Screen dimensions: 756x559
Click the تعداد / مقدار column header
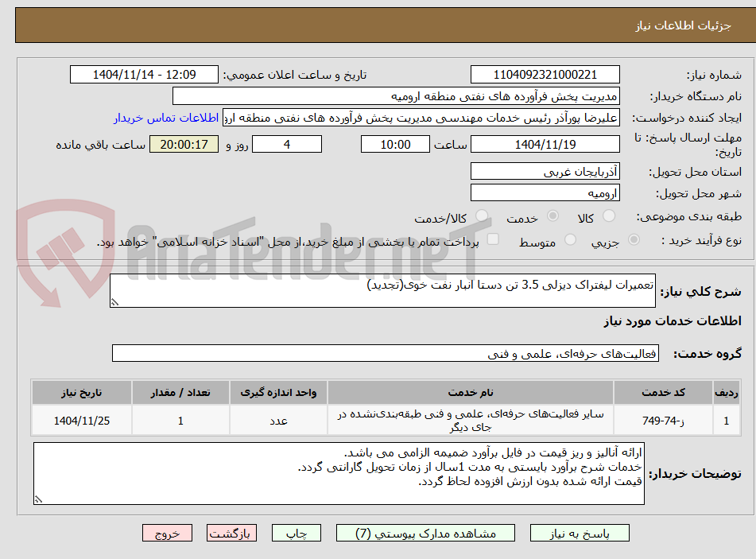pos(180,393)
